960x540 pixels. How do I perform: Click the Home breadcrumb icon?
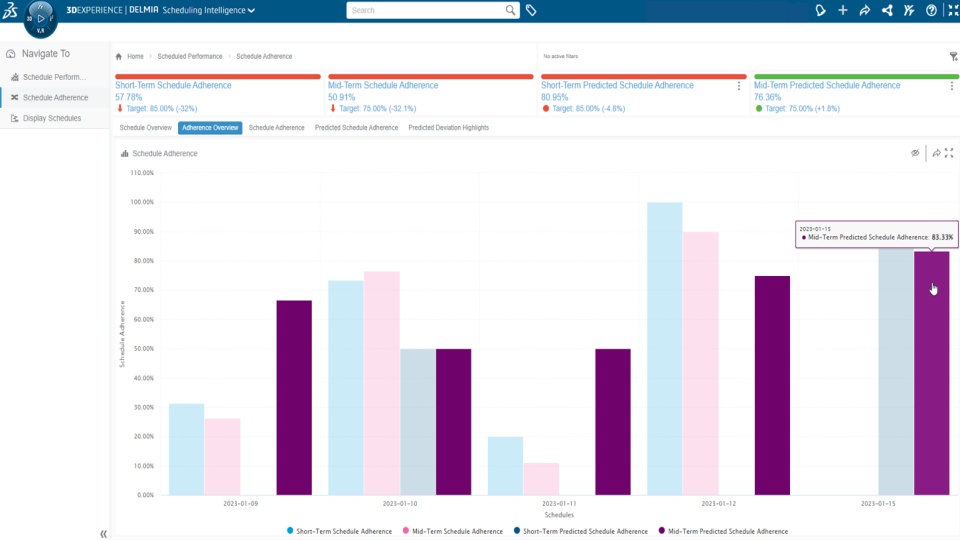(x=119, y=56)
